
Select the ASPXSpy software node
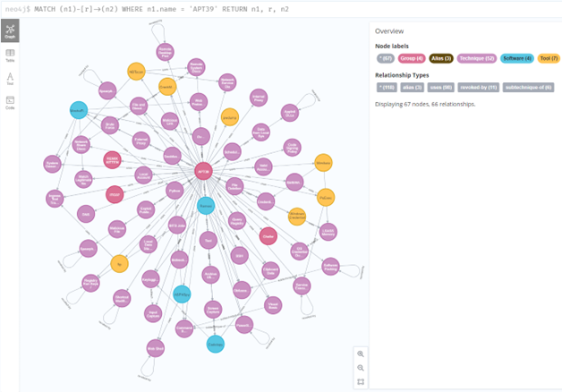coord(182,294)
